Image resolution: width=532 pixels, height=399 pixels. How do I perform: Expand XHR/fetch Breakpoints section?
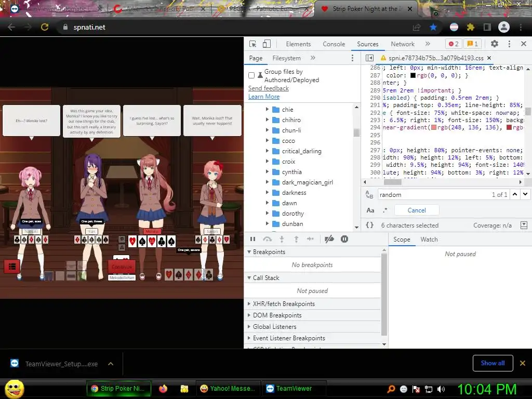point(249,303)
